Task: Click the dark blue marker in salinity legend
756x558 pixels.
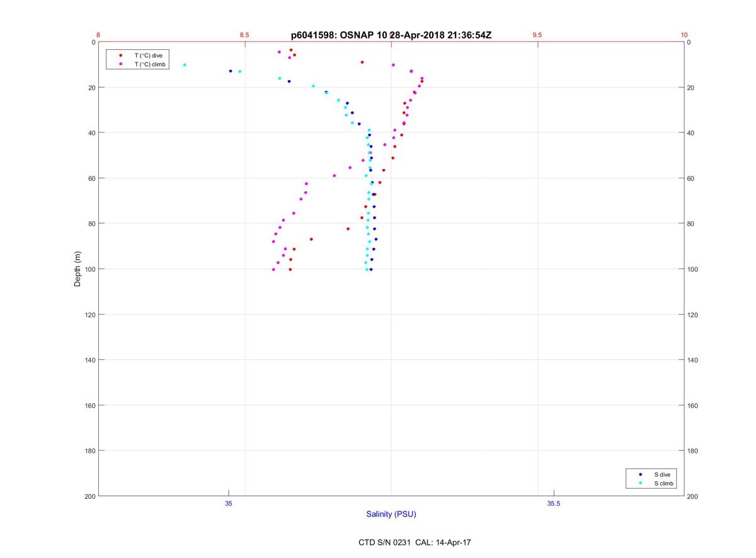Action: pyautogui.click(x=640, y=474)
